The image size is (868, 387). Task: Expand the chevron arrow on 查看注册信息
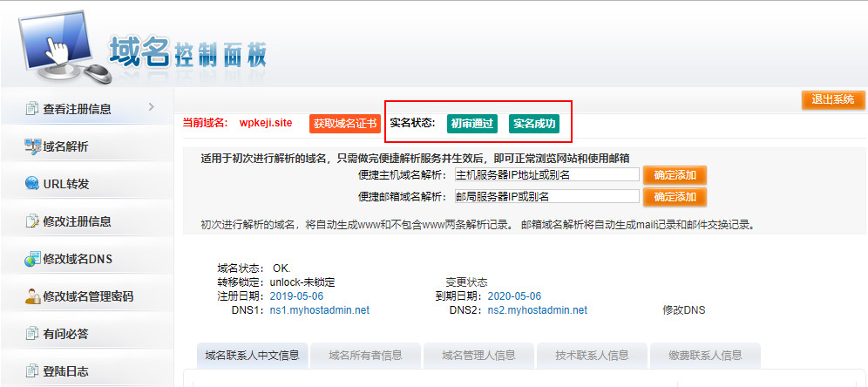151,107
